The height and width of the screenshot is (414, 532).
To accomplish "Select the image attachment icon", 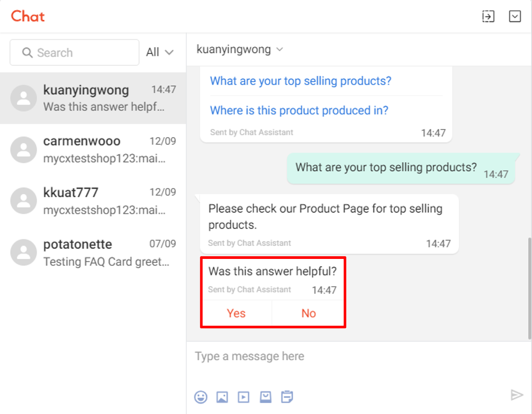I will coord(222,397).
